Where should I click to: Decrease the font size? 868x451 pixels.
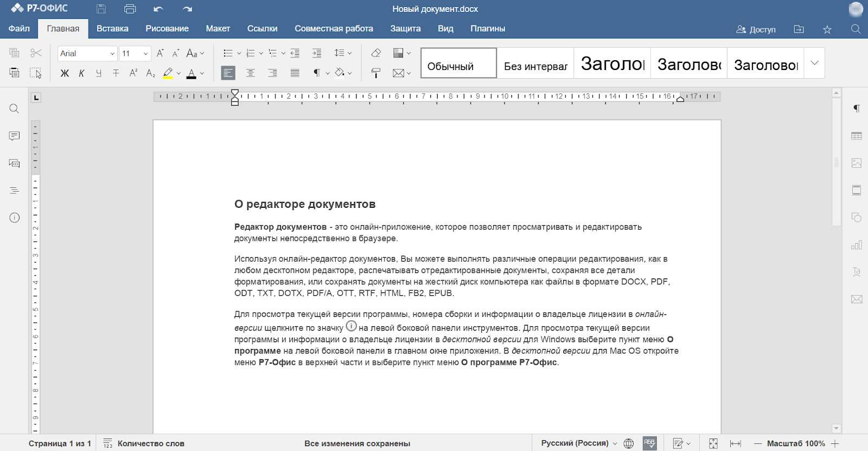pos(176,53)
